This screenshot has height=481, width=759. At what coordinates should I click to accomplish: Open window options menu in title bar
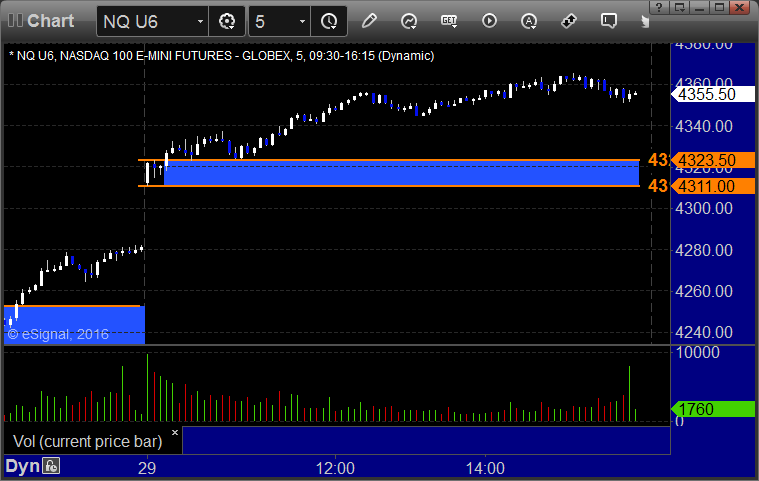click(680, 7)
